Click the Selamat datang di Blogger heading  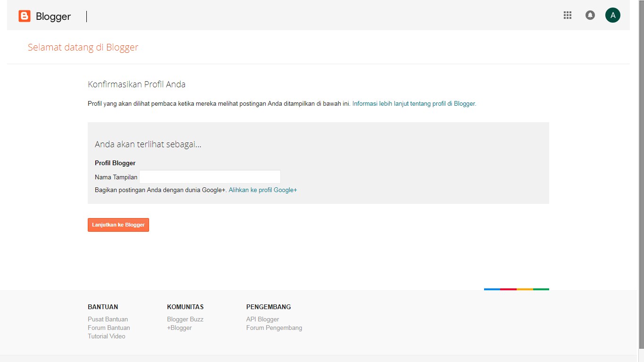click(83, 47)
